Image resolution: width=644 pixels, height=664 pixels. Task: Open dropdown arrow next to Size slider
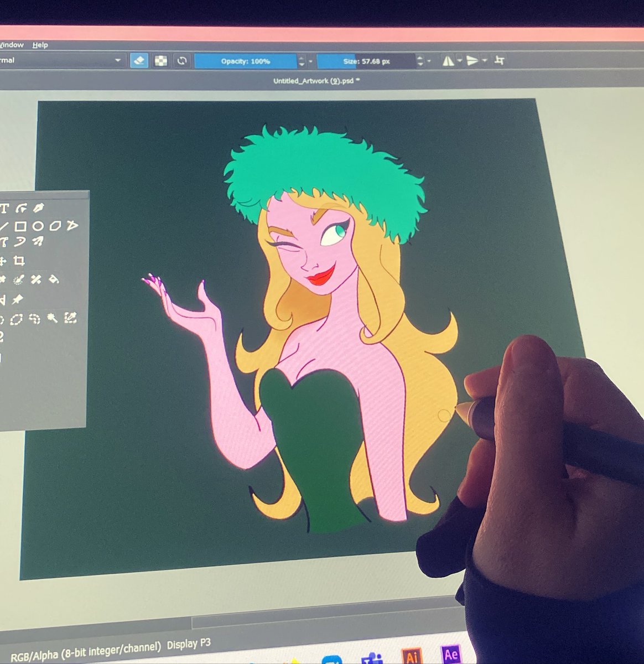coord(429,61)
